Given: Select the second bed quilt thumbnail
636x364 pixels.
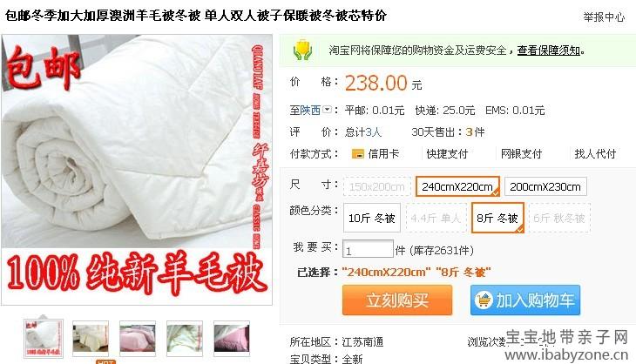Looking at the screenshot, I should tap(91, 339).
